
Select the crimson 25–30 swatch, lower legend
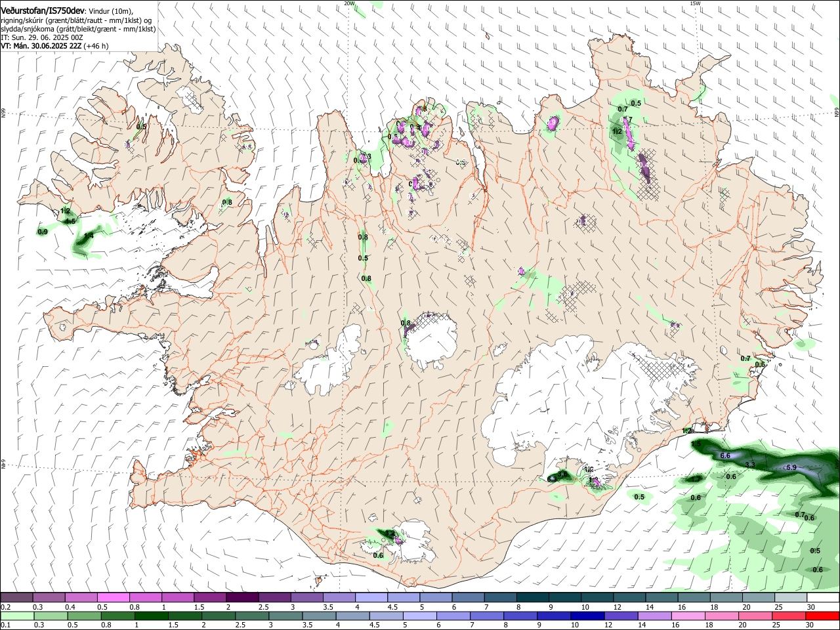(x=789, y=616)
